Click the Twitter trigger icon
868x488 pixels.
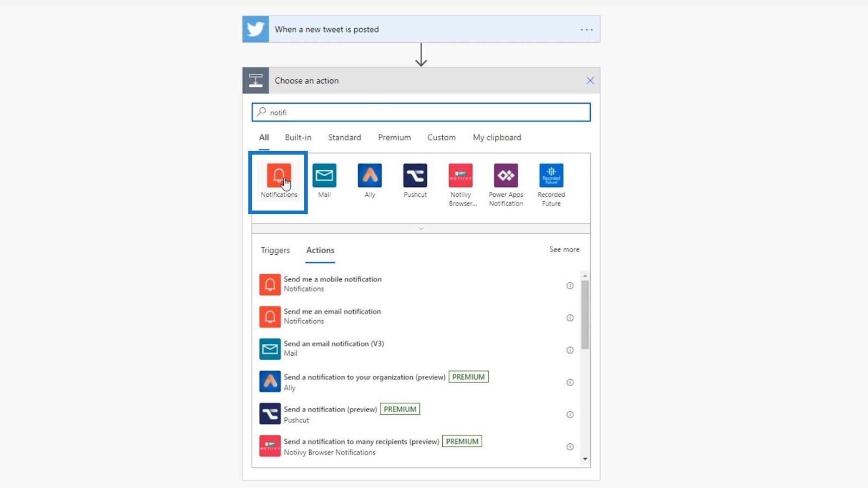[256, 29]
